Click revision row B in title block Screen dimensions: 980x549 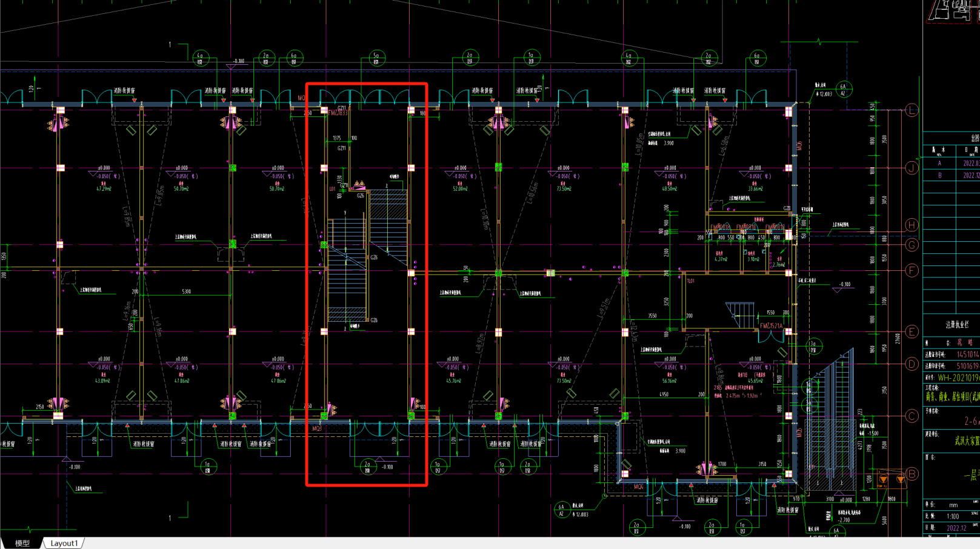pos(952,175)
